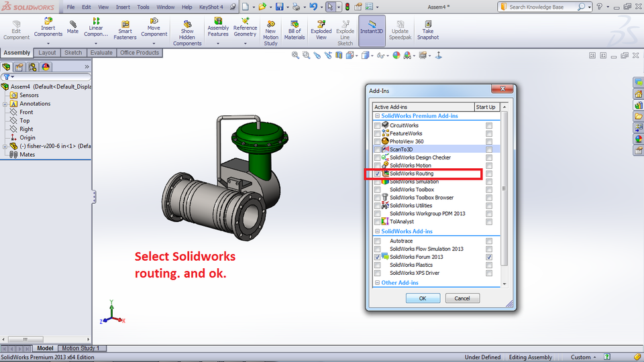
Task: Switch to the Motion Study 1 tab
Action: click(80, 349)
